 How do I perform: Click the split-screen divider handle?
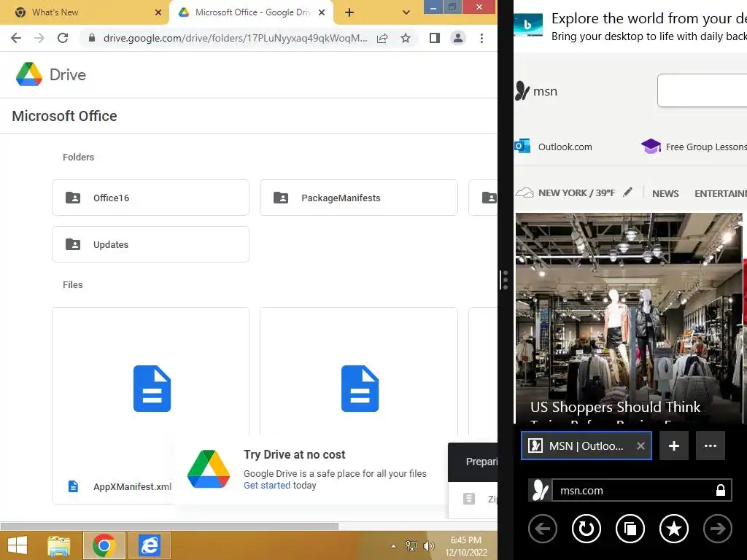click(x=505, y=280)
